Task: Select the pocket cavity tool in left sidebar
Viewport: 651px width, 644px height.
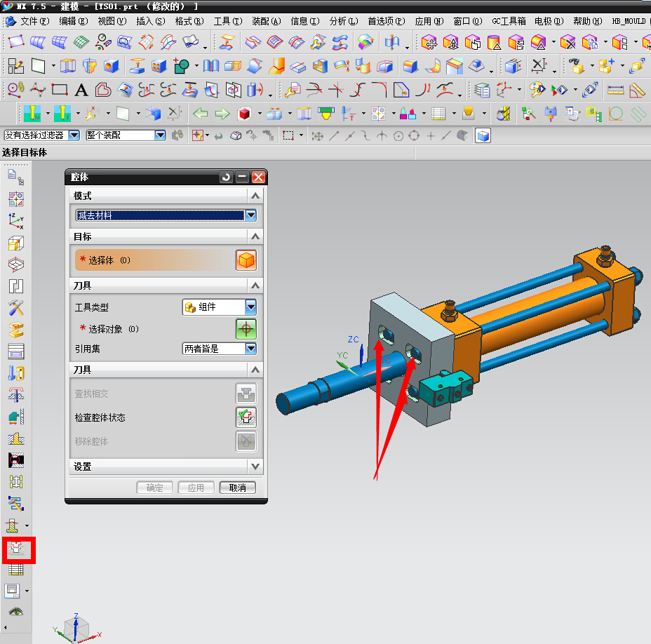Action: coord(17,549)
